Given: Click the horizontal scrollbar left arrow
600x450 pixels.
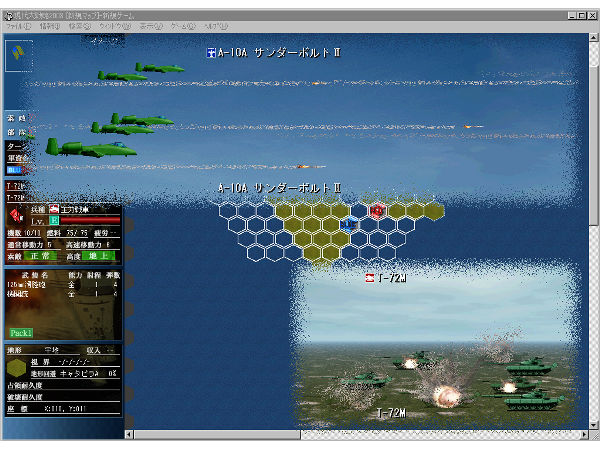Looking at the screenshot, I should click(x=129, y=434).
